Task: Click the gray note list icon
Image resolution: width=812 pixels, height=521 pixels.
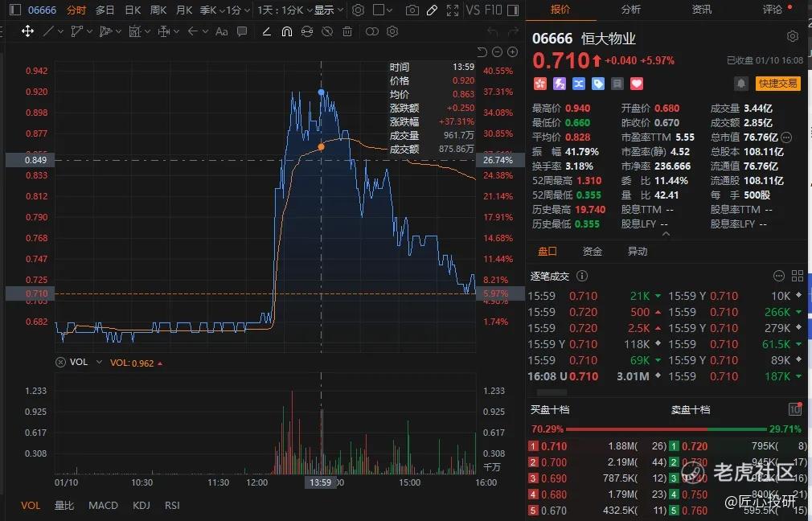Action: [x=617, y=84]
